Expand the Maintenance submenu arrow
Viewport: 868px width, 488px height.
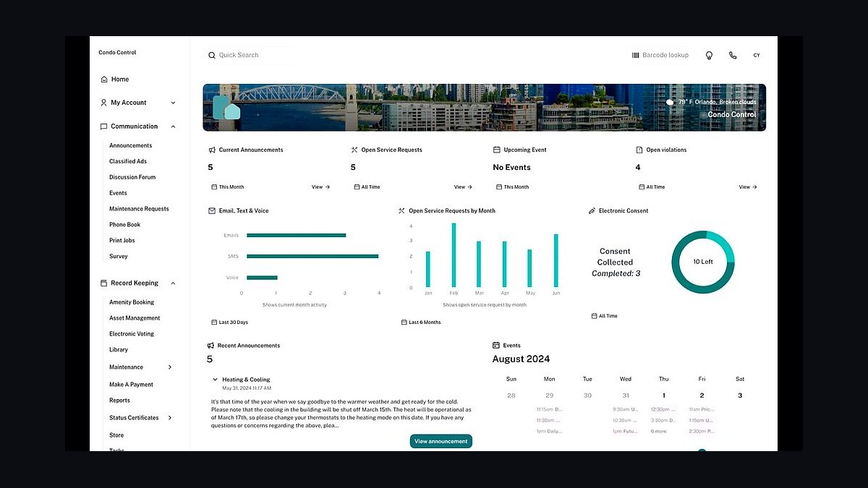pyautogui.click(x=170, y=367)
